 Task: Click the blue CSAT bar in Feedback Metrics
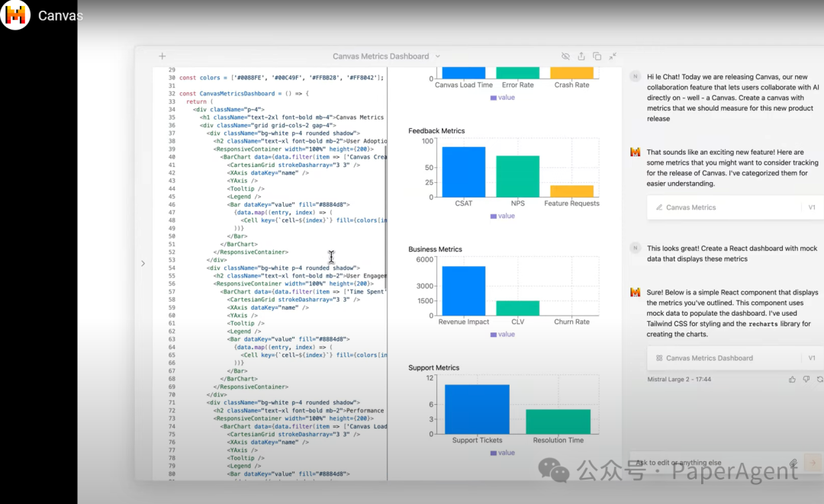pyautogui.click(x=464, y=172)
